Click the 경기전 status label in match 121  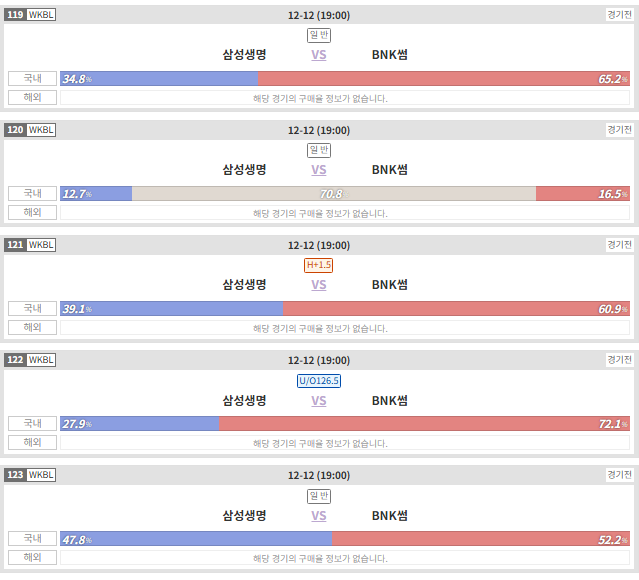[x=619, y=245]
